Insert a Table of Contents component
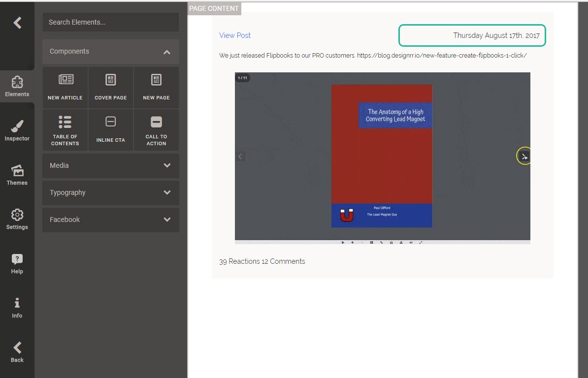The width and height of the screenshot is (588, 378). tap(65, 130)
